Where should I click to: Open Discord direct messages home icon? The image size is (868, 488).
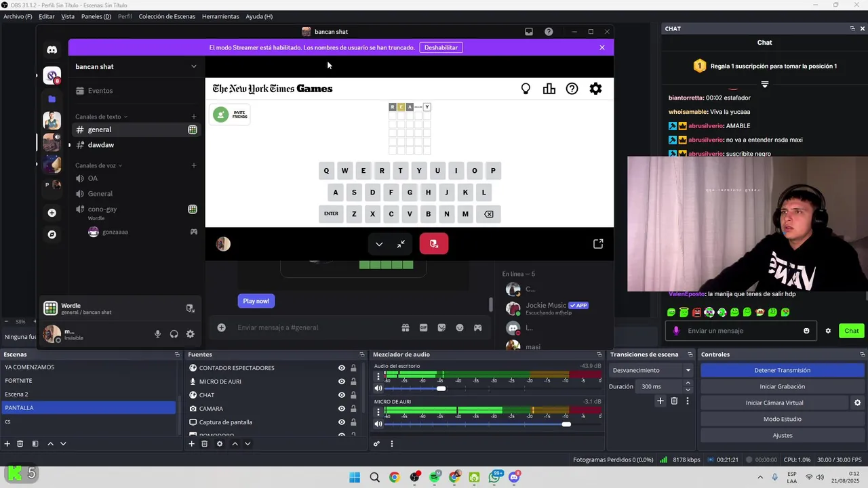coord(52,49)
